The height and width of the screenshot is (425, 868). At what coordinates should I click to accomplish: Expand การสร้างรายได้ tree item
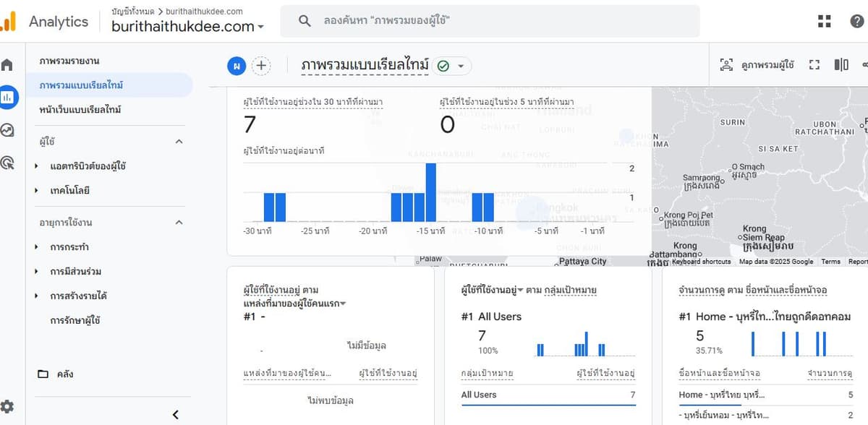click(37, 296)
